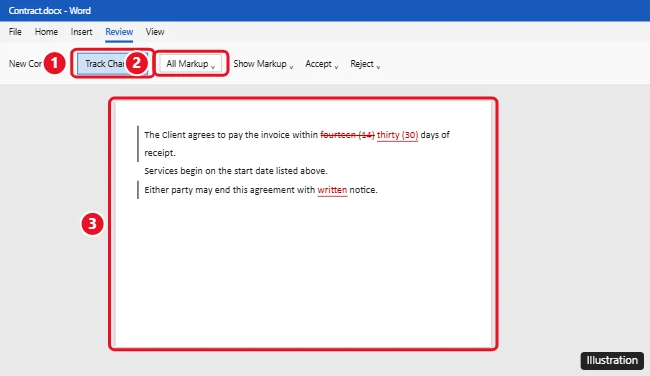Click the word "receipt." in the document
Screen dimensions: 650x376
click(x=160, y=153)
